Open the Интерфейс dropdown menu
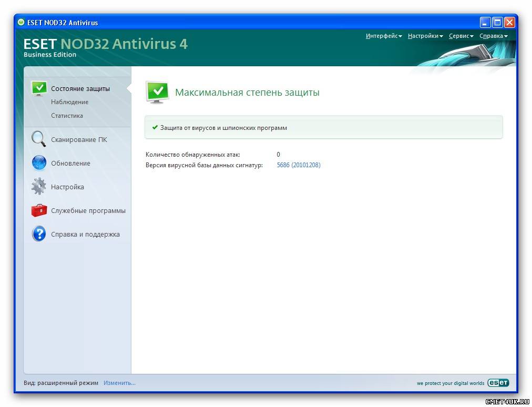 [383, 36]
